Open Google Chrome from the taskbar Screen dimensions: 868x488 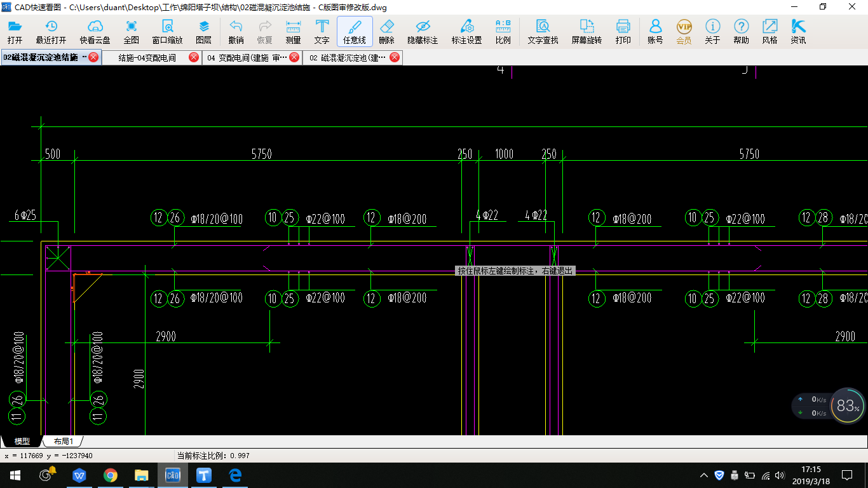point(111,475)
